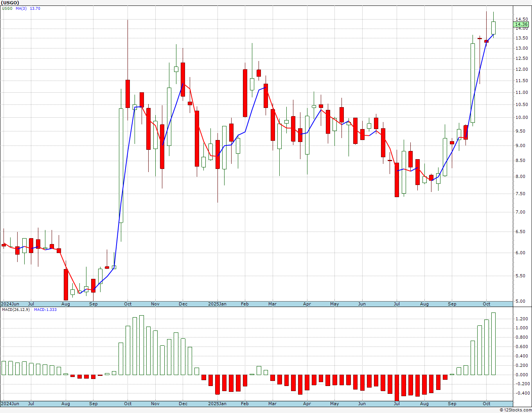Select Apr on the price chart time axis
Viewport: 532px width, 413px height.
point(307,304)
